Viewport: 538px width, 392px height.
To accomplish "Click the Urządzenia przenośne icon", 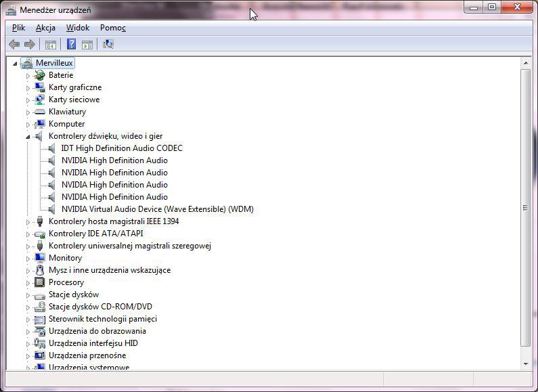I will point(40,355).
